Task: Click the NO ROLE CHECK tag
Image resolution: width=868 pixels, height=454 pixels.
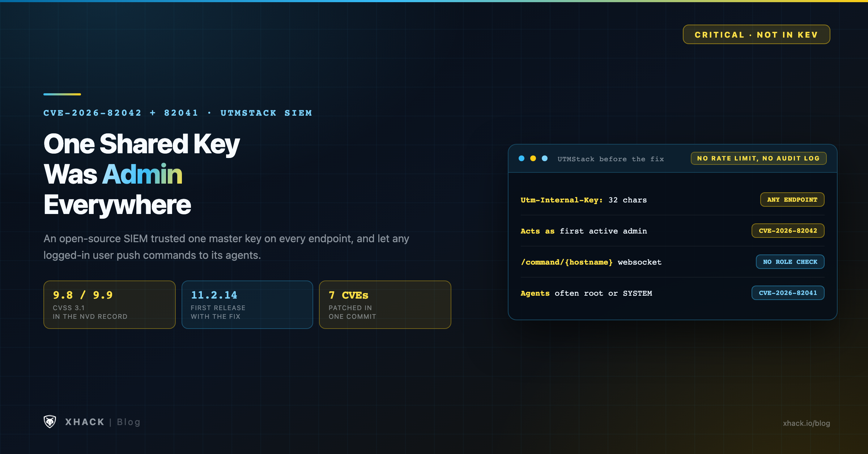Action: [790, 262]
